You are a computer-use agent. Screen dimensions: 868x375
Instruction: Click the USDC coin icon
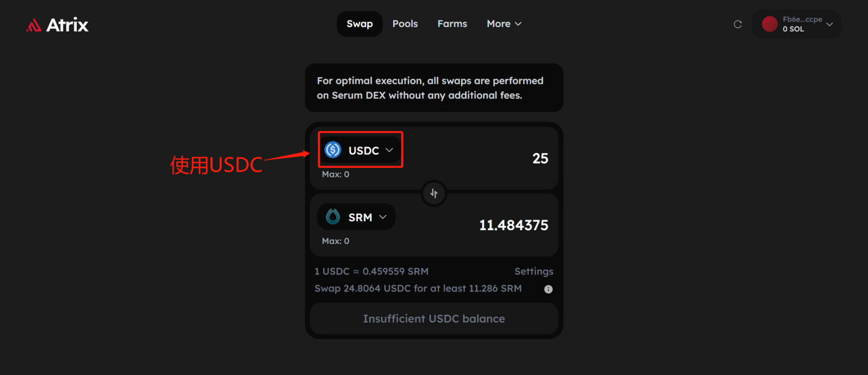333,150
